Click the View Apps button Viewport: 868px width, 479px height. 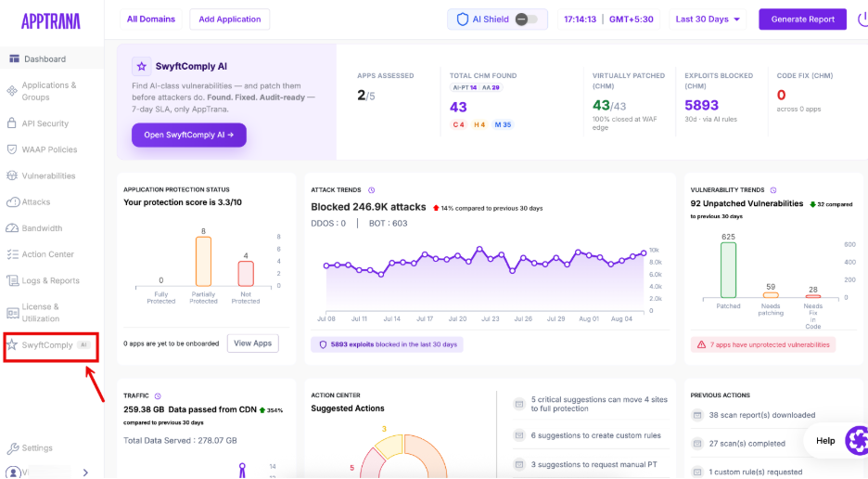252,343
